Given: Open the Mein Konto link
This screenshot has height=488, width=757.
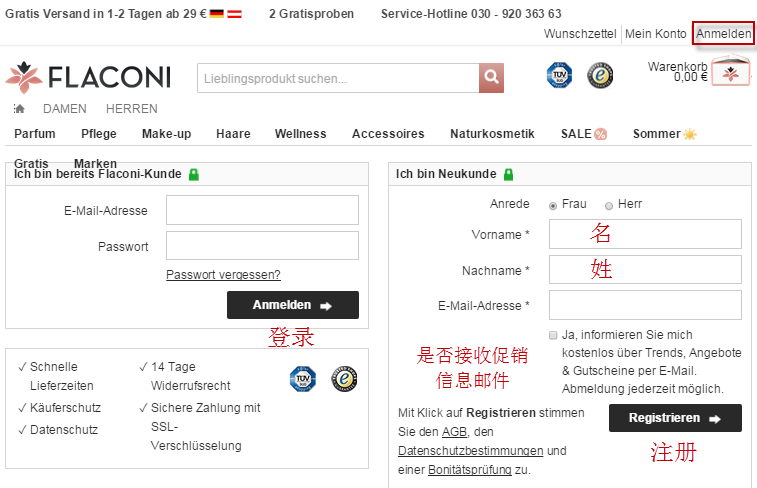Looking at the screenshot, I should 656,34.
